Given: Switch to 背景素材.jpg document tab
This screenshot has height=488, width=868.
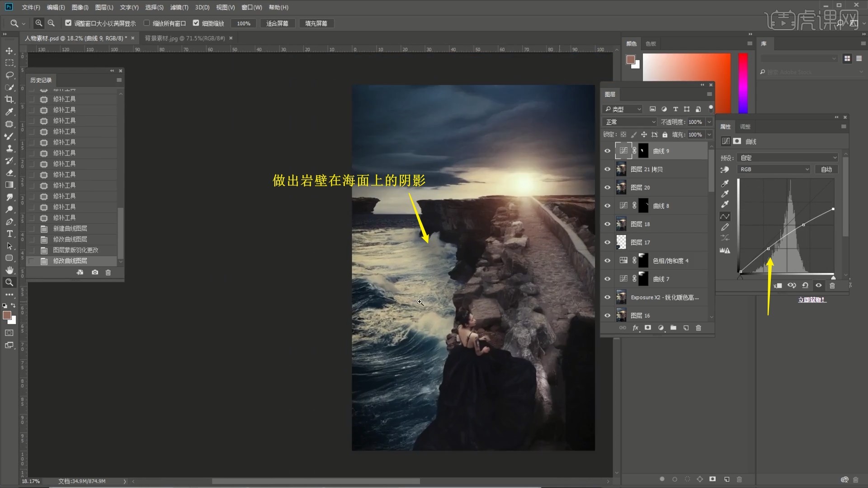Looking at the screenshot, I should [x=184, y=38].
